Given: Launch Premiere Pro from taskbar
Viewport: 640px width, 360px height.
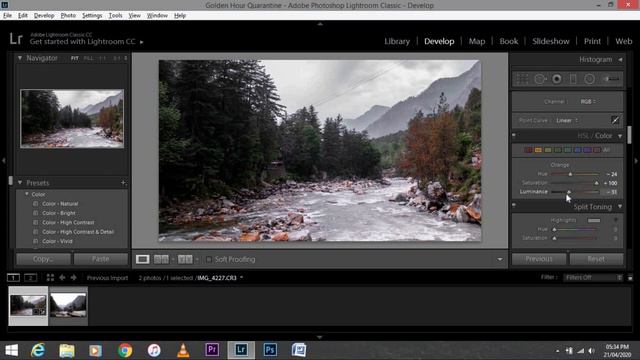Looking at the screenshot, I should (x=212, y=350).
